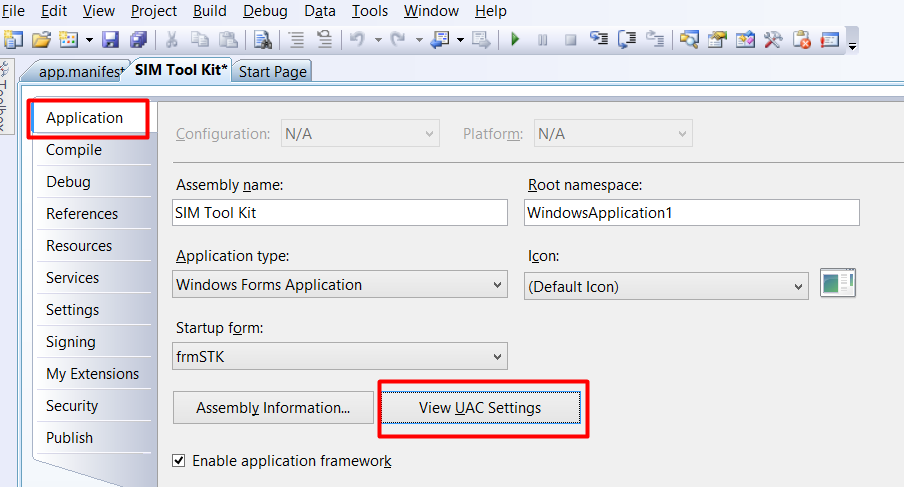Viewport: 904px width, 487px height.
Task: Switch to the Start Page tab
Action: pyautogui.click(x=272, y=71)
